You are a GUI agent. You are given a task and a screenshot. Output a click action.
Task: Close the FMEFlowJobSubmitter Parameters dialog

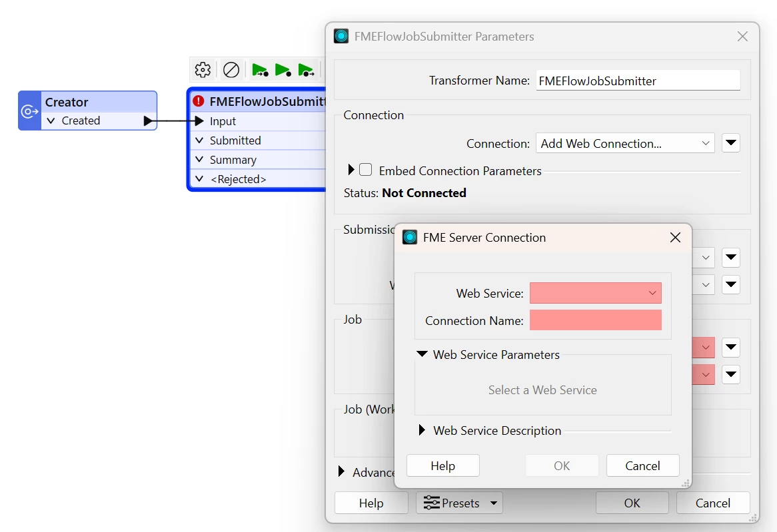pyautogui.click(x=742, y=36)
